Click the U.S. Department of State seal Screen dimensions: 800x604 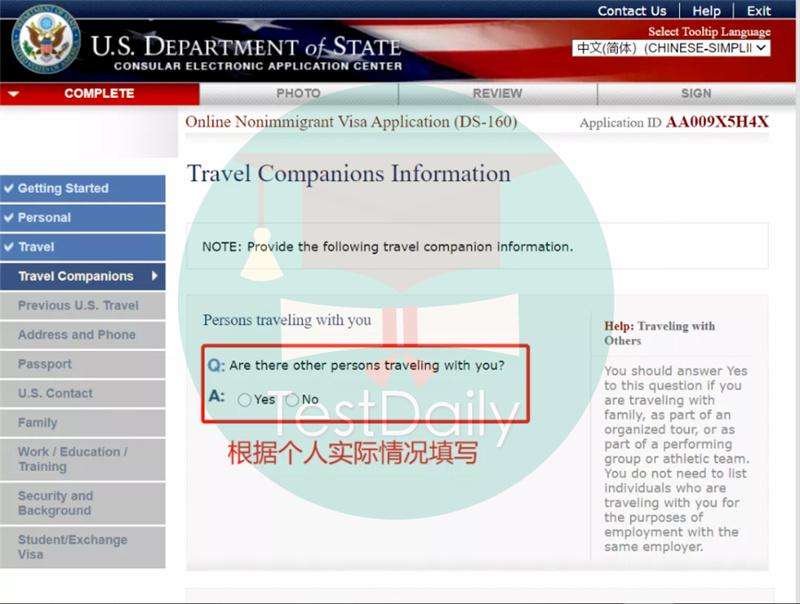pyautogui.click(x=46, y=39)
